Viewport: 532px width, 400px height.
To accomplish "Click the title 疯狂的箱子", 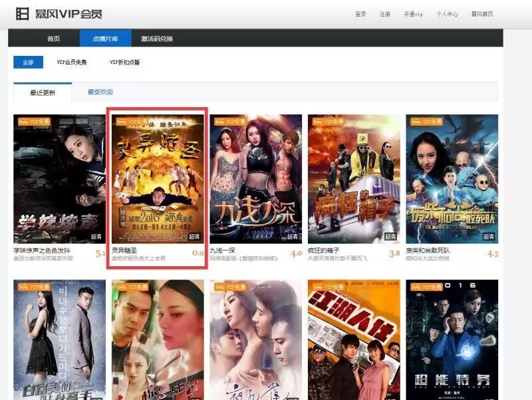I will (323, 251).
